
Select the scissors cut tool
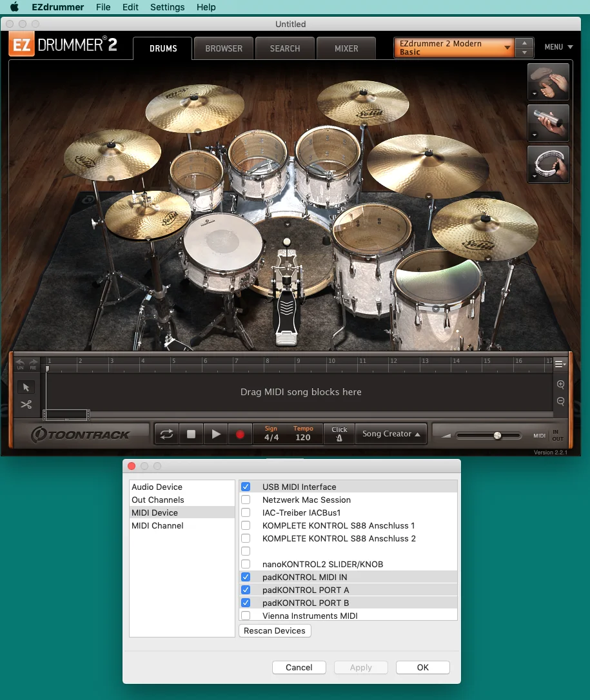click(x=26, y=404)
